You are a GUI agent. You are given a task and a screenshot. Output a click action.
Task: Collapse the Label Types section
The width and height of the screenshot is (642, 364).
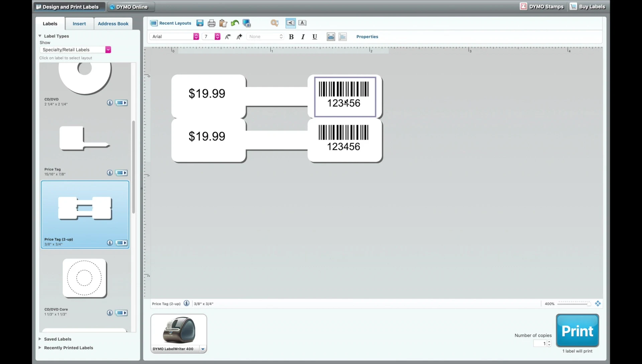pos(40,36)
